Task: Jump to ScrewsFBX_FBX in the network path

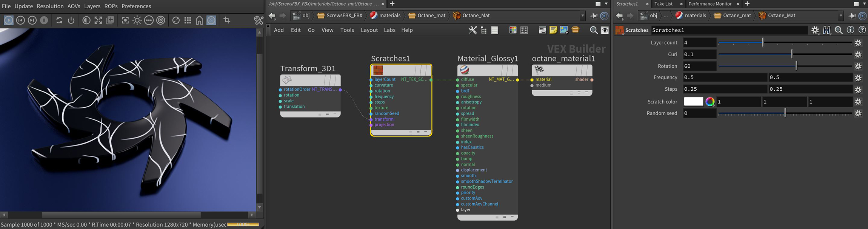Action: point(340,15)
